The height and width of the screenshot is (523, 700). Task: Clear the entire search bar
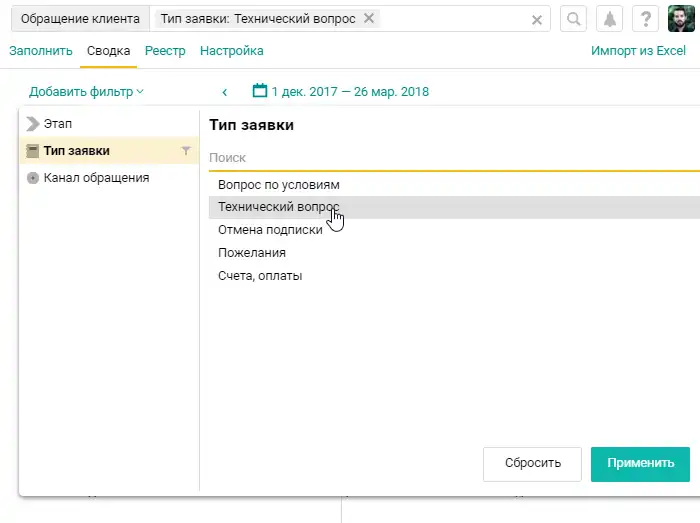[537, 20]
